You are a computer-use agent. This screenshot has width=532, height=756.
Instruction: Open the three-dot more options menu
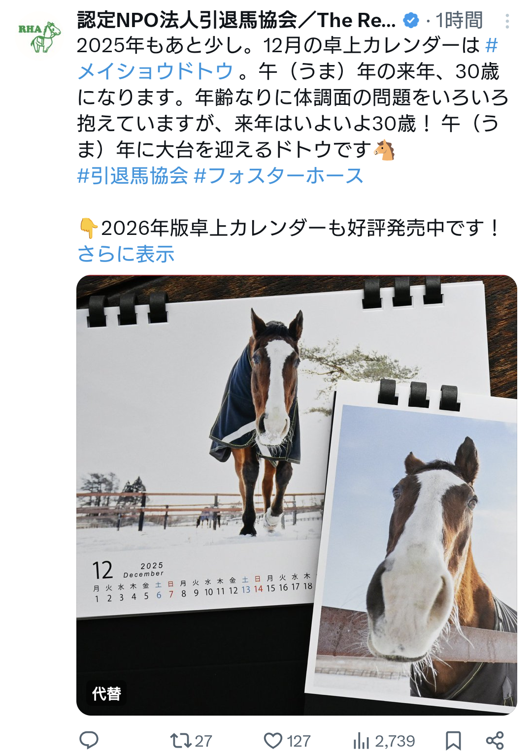(507, 21)
